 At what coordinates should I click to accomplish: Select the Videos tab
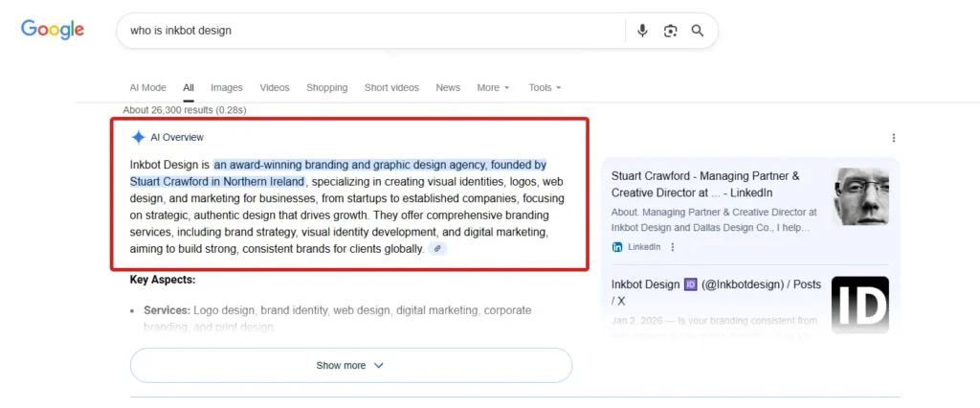(x=275, y=88)
